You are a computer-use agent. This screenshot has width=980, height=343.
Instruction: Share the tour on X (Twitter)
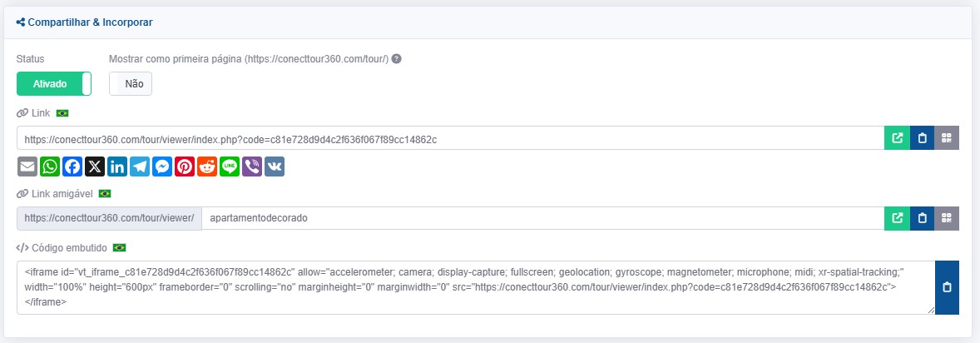click(95, 167)
